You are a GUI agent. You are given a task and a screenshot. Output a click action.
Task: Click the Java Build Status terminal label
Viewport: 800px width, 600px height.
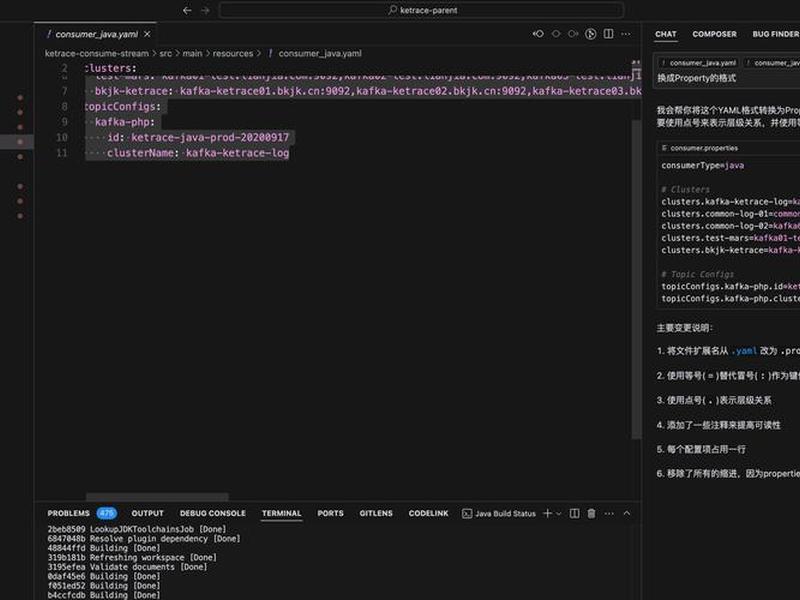[505, 514]
